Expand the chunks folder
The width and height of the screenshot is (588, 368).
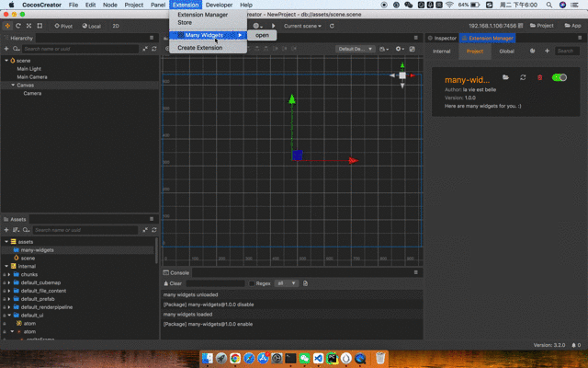pos(9,274)
